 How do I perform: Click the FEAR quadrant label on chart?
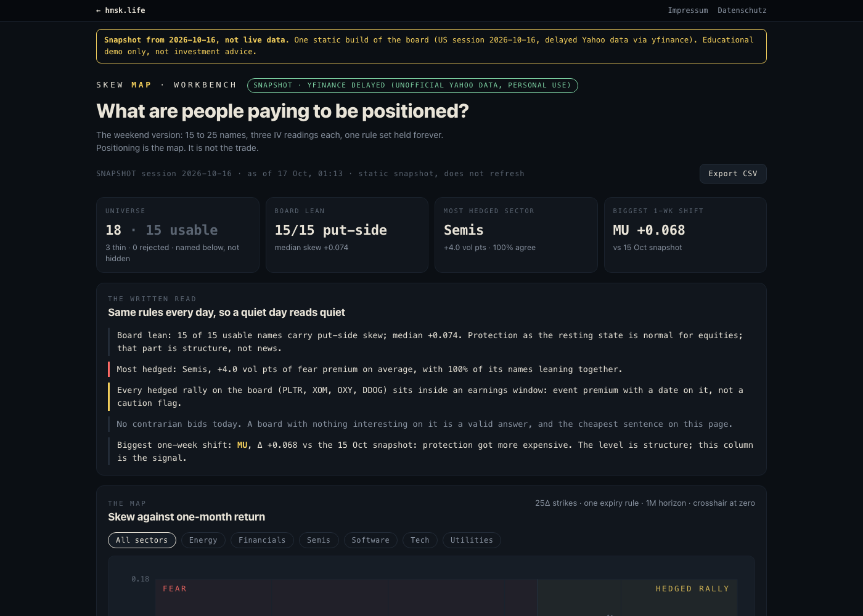174,589
